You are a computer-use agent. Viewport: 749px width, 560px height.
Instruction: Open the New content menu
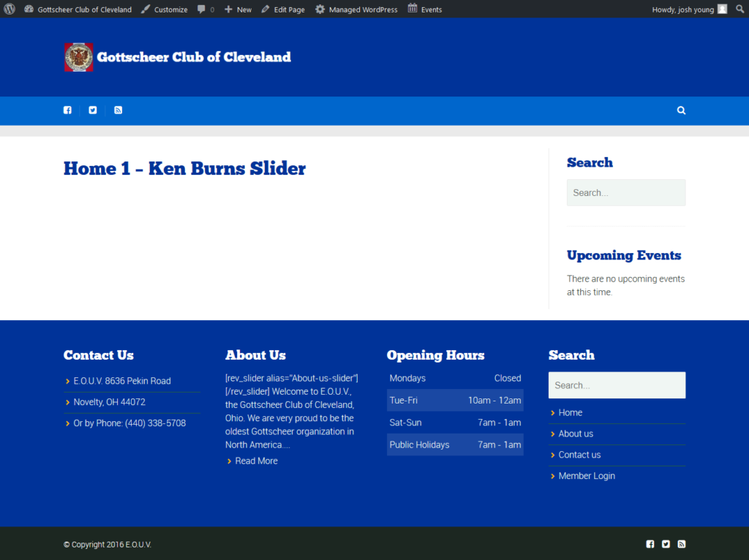coord(238,9)
